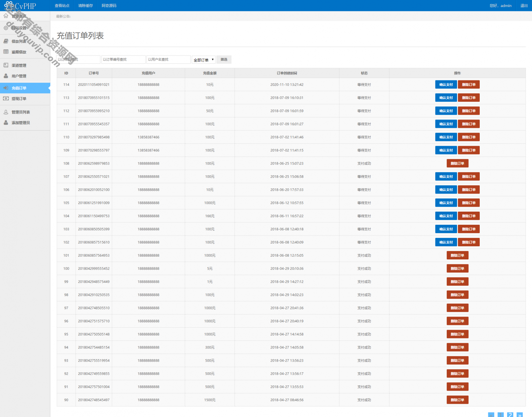Delete order ID 97
This screenshot has width=532, height=417.
[458, 308]
